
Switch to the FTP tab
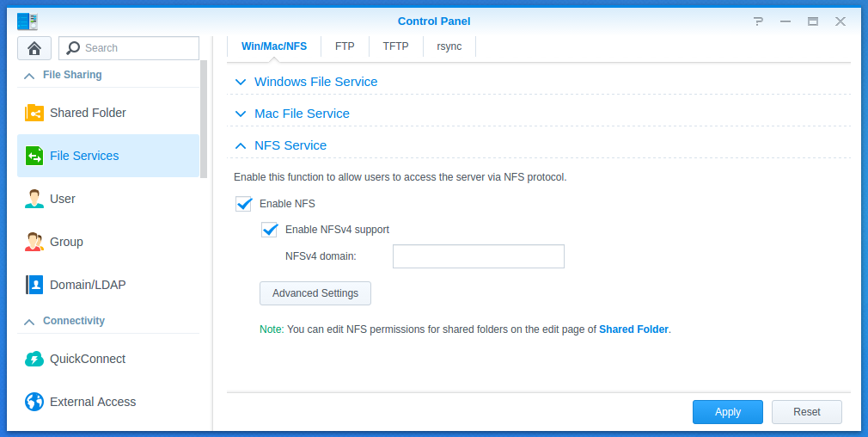[x=345, y=46]
